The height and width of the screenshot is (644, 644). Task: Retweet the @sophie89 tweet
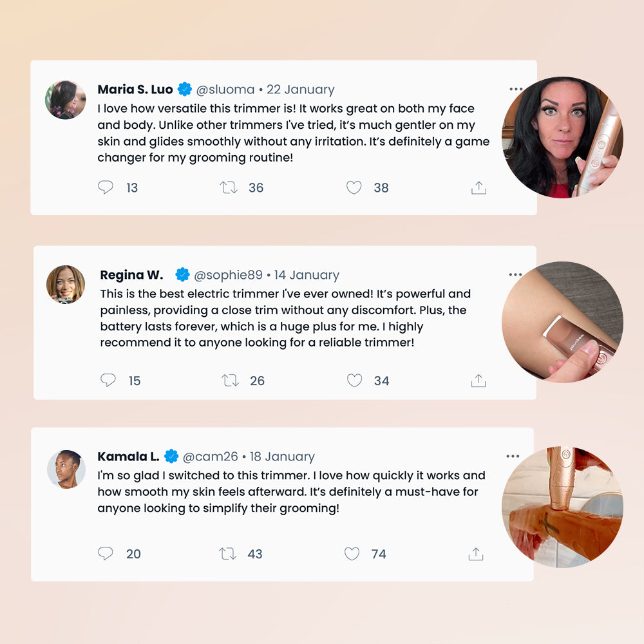tap(230, 381)
